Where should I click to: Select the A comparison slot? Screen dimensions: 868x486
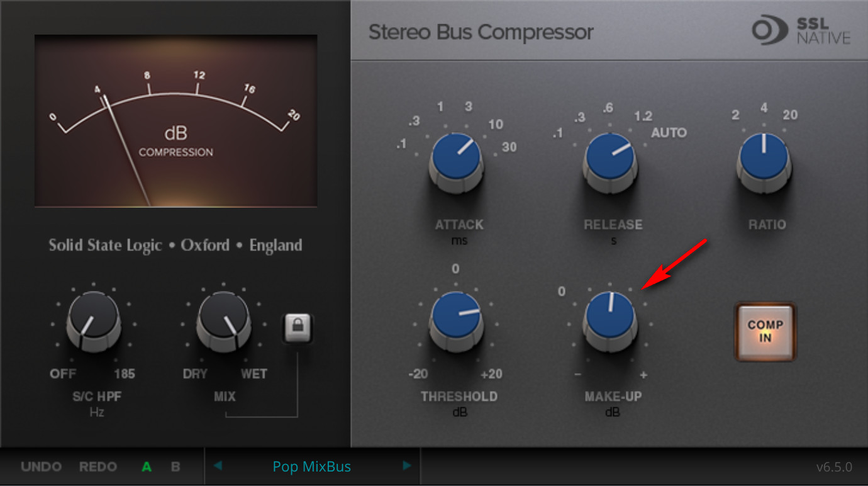147,467
